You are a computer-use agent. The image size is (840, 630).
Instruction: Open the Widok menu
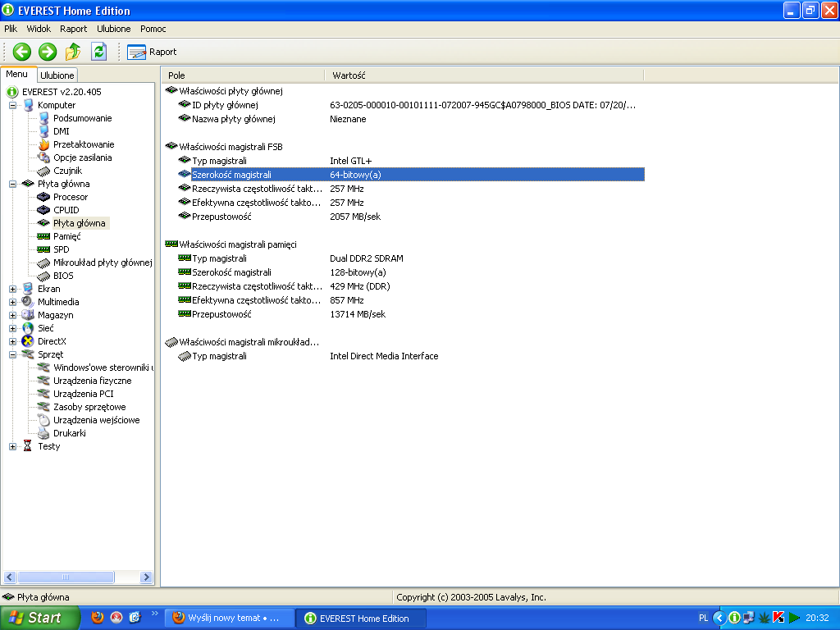(x=39, y=29)
